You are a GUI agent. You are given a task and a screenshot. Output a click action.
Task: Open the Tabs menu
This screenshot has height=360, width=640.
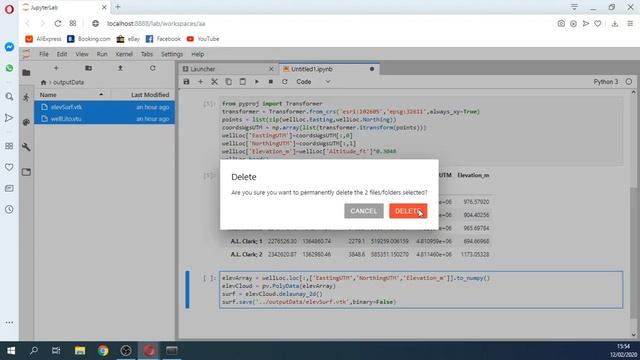pyautogui.click(x=147, y=54)
